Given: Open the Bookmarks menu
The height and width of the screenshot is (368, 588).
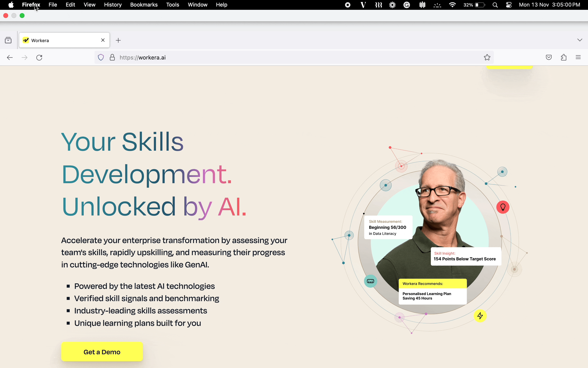Looking at the screenshot, I should (x=144, y=5).
